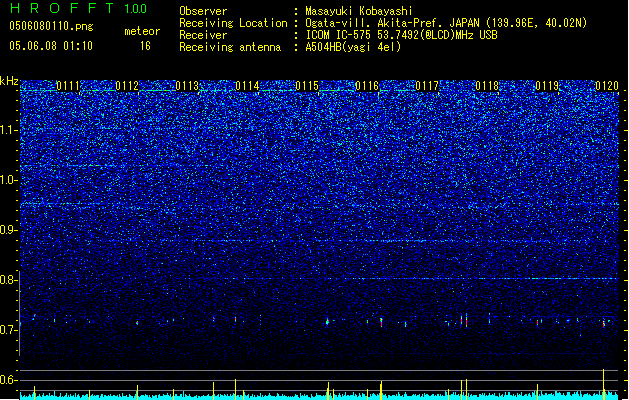Click the kHz axis unit label
The width and height of the screenshot is (629, 400).
tap(9, 81)
